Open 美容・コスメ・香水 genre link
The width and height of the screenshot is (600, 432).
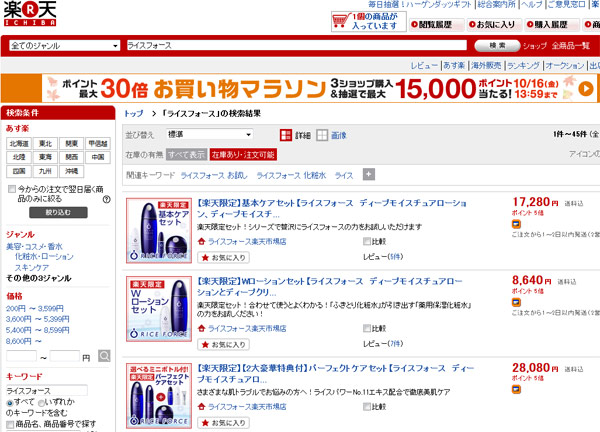[x=34, y=246]
